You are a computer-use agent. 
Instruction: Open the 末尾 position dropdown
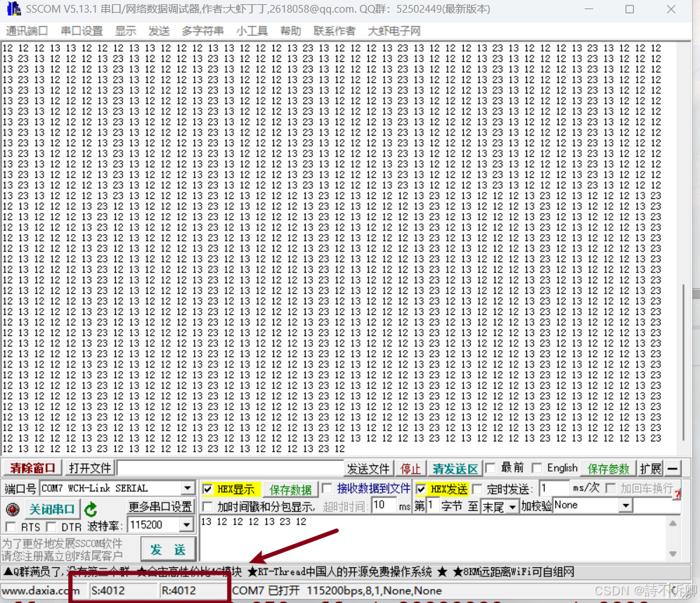tap(512, 507)
